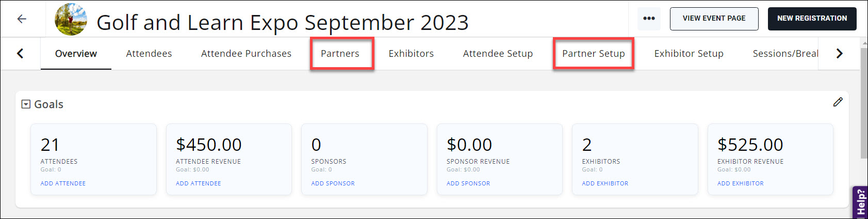
Task: Go to the Exhibitors tab
Action: click(411, 54)
